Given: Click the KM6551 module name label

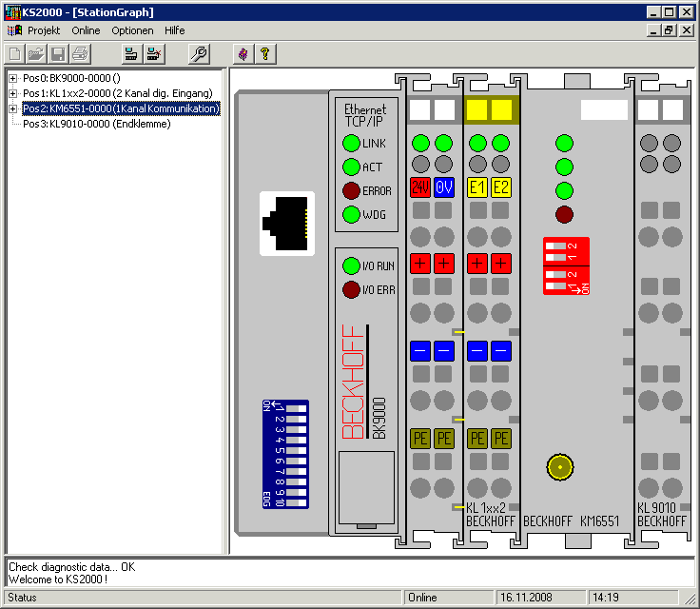Looking at the screenshot, I should click(599, 521).
